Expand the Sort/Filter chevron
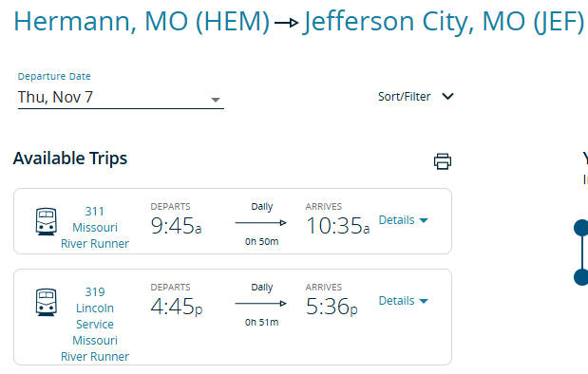Screen dimensions: 588x374 (x=447, y=96)
